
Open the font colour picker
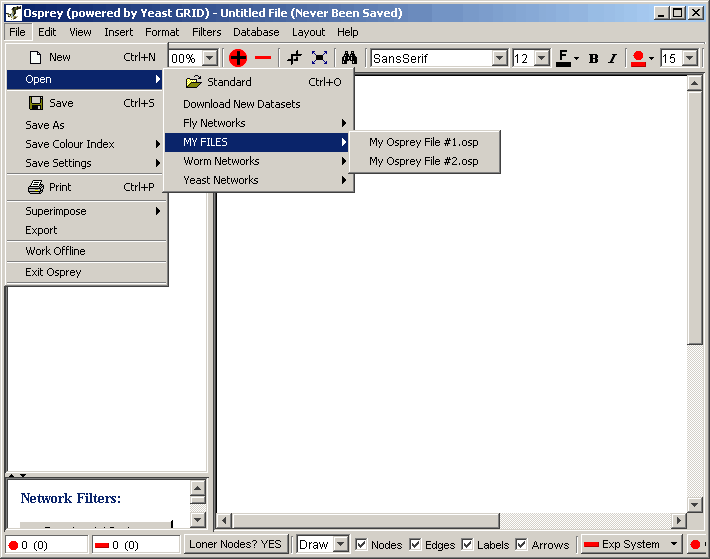click(x=567, y=58)
